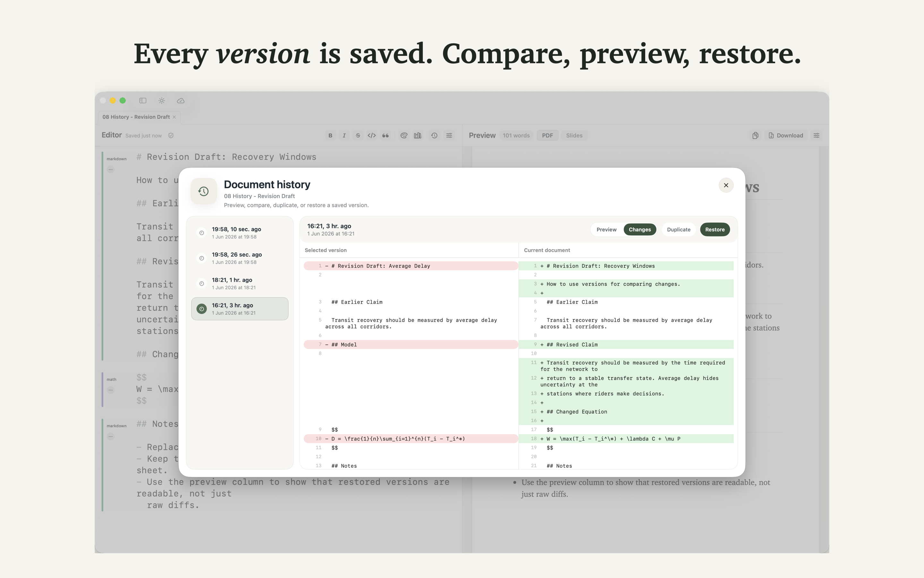Open editor settings sliders icon
This screenshot has width=924, height=578.
click(x=449, y=135)
